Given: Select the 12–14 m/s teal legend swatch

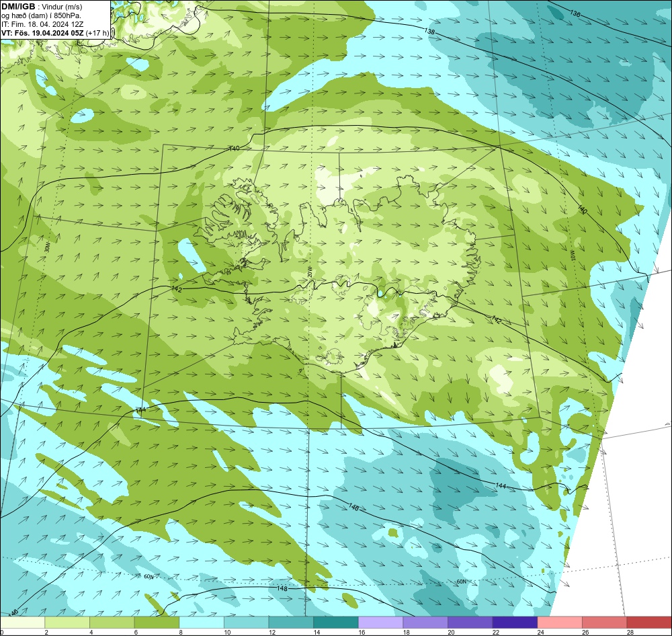Looking at the screenshot, I should coord(291,622).
